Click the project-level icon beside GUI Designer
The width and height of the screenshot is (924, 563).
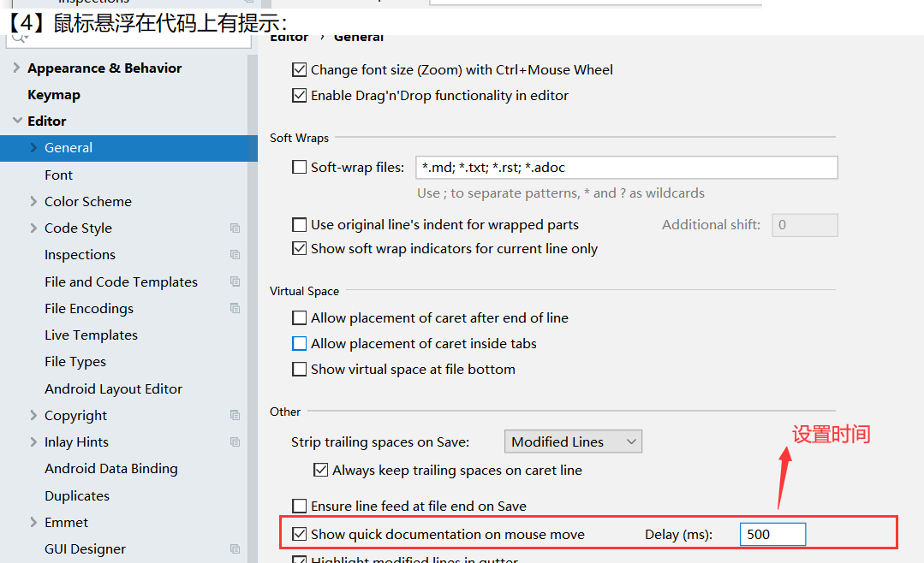point(235,549)
